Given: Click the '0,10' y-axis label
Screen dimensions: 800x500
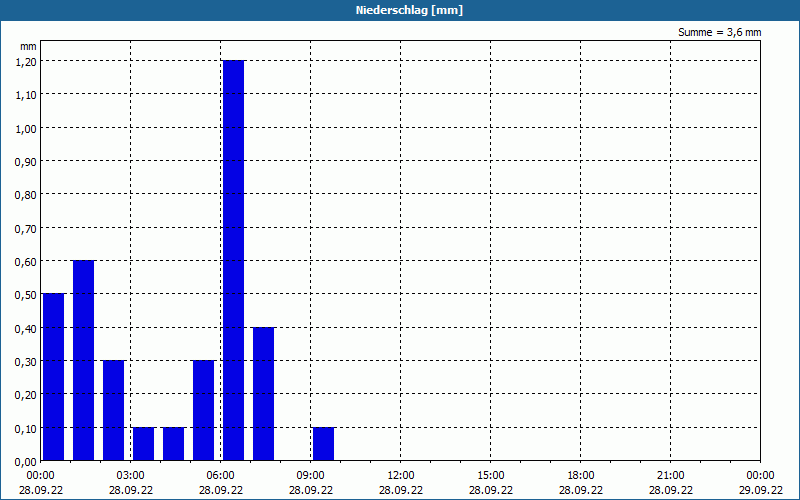Looking at the screenshot, I should tap(26, 429).
